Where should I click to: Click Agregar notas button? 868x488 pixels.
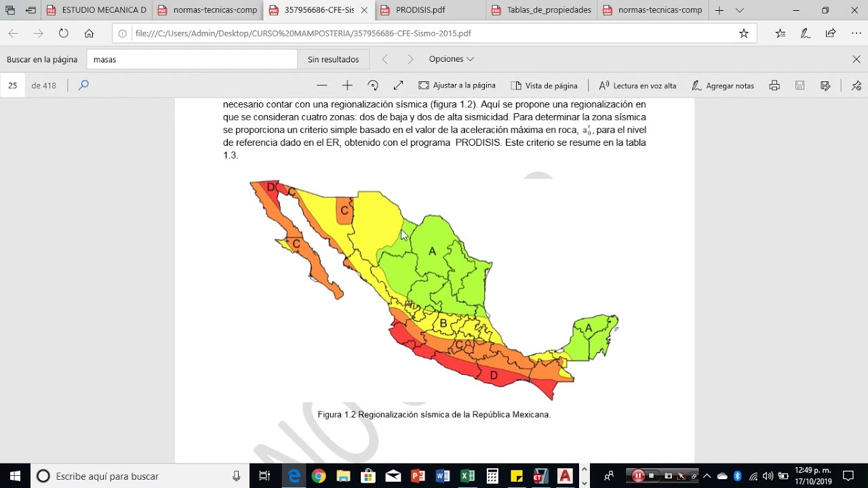click(x=723, y=85)
